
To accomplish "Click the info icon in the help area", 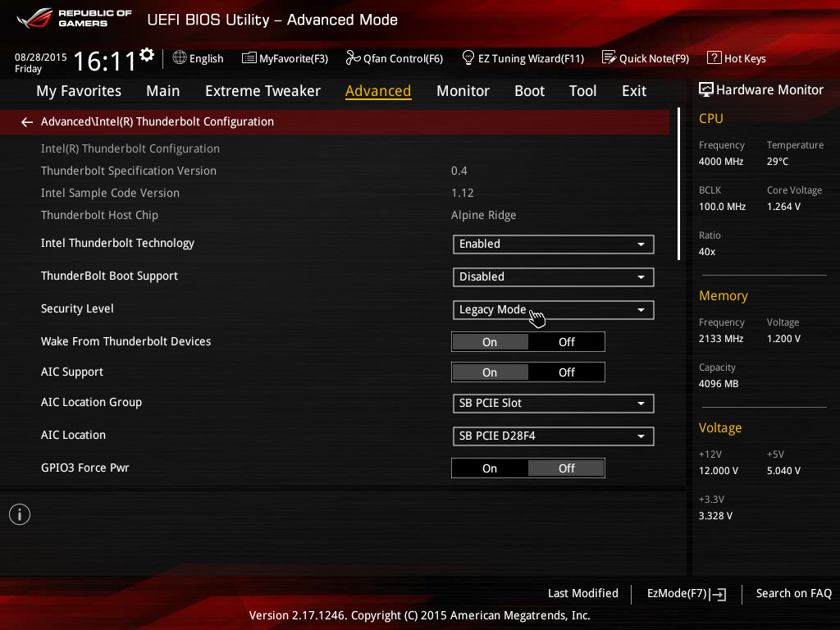I will (20, 514).
